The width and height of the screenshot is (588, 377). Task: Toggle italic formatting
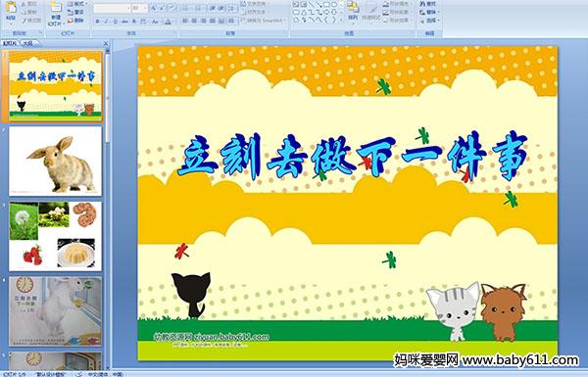point(106,22)
